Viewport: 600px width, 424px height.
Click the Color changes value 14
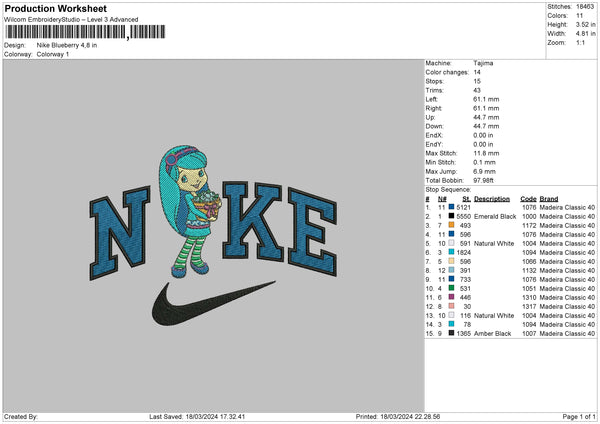tap(477, 72)
